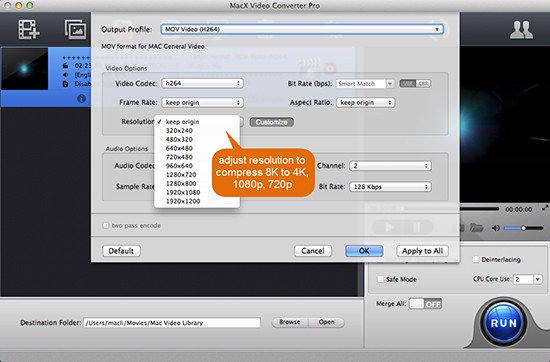The image size is (550, 362).
Task: Select CBR bitrate mode
Action: point(423,84)
